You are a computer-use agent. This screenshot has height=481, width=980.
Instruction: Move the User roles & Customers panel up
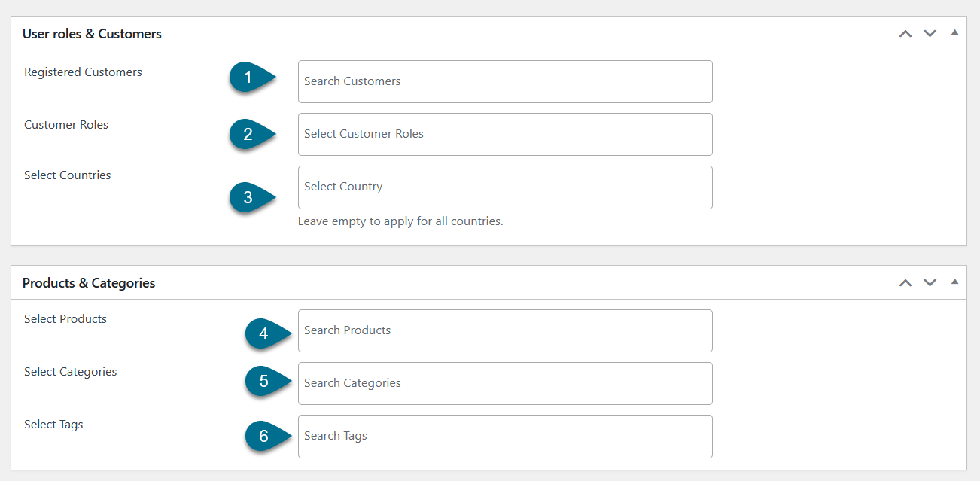click(x=905, y=34)
